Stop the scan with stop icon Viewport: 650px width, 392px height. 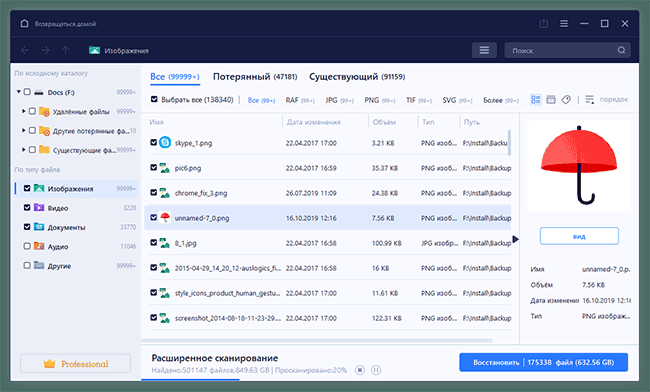point(360,370)
